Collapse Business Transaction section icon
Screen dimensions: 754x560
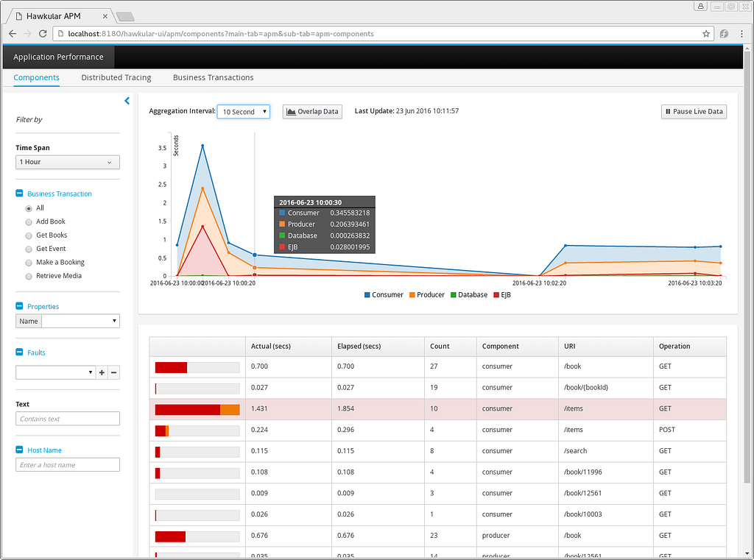pyautogui.click(x=19, y=194)
